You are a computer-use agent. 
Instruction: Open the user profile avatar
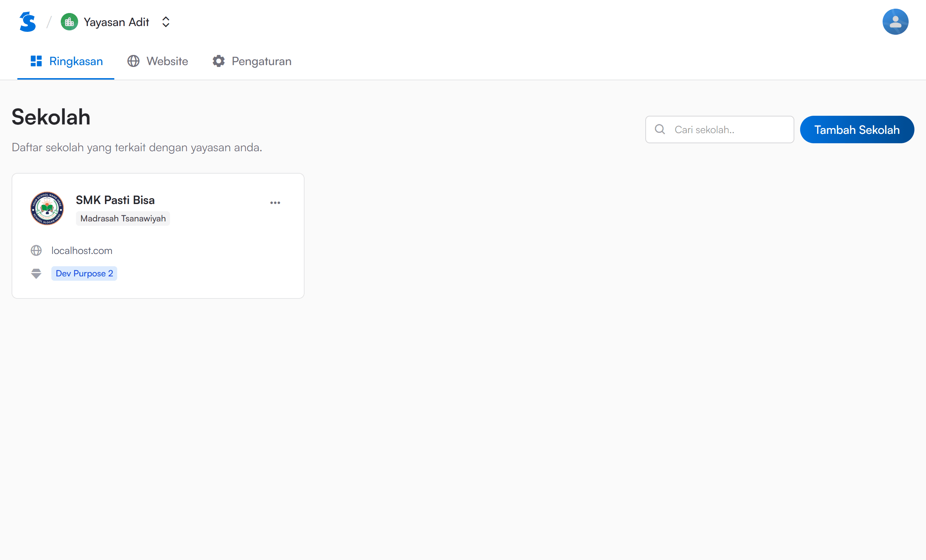pyautogui.click(x=895, y=22)
